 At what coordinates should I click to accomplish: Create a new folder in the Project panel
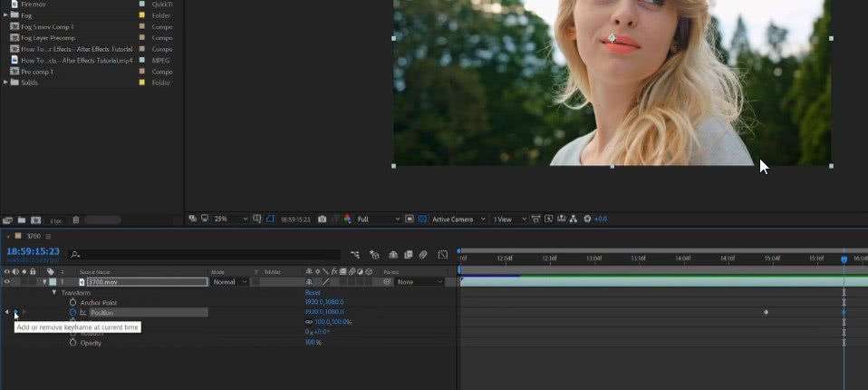click(22, 219)
